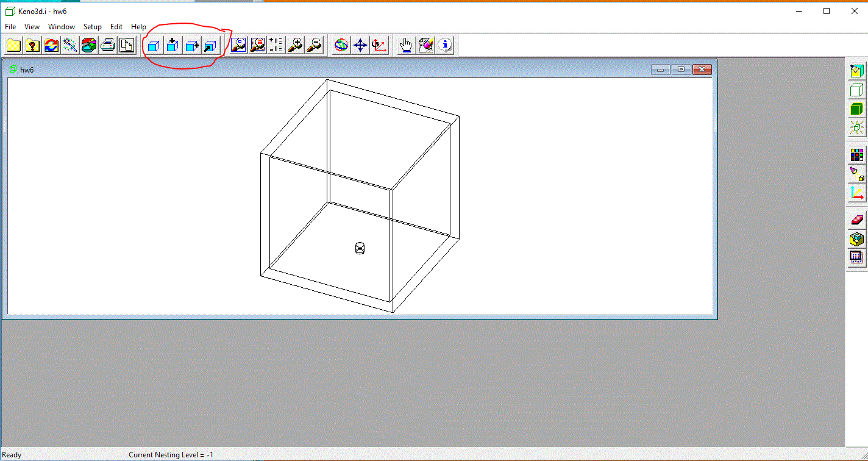Click the 'Current Nesting Level = -1' status text
This screenshot has height=461, width=868.
tap(171, 455)
